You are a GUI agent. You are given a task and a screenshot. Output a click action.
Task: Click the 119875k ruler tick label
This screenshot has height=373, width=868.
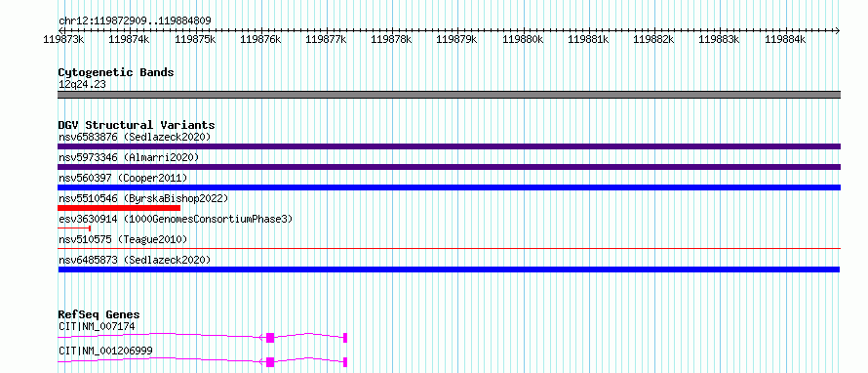tap(195, 39)
